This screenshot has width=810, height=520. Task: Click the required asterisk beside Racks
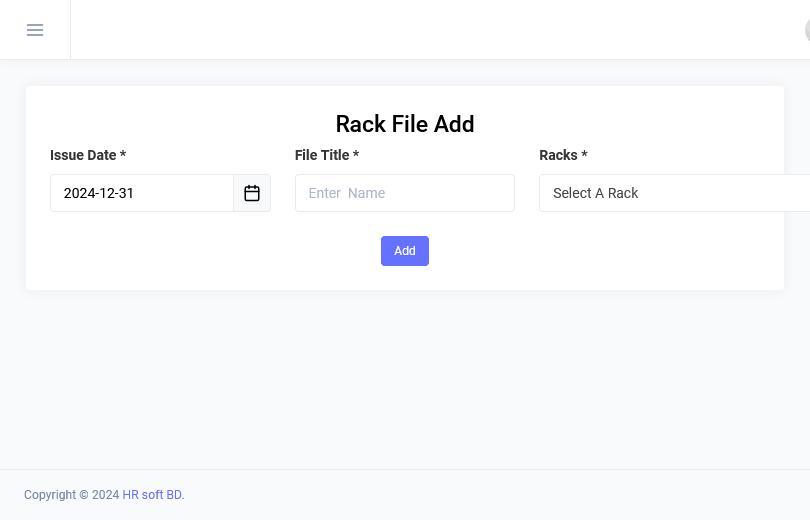coord(584,156)
